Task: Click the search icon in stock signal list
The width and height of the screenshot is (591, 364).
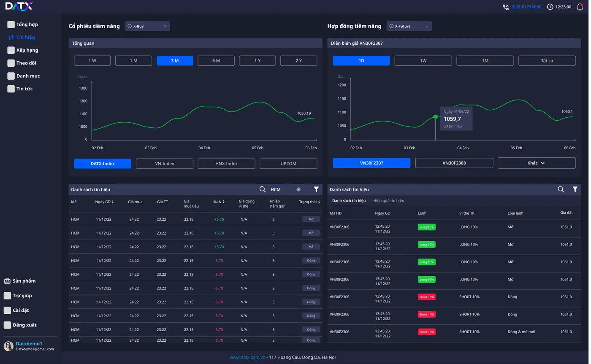Action: 263,189
